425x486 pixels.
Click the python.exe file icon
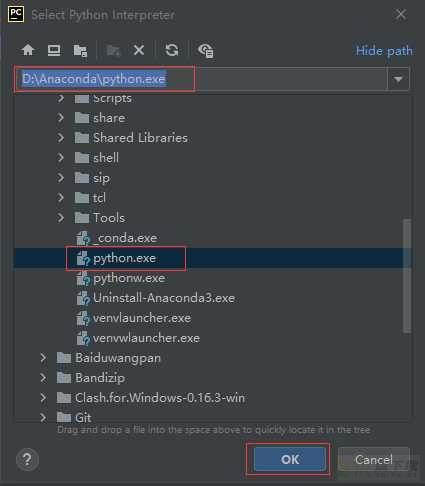pos(83,258)
